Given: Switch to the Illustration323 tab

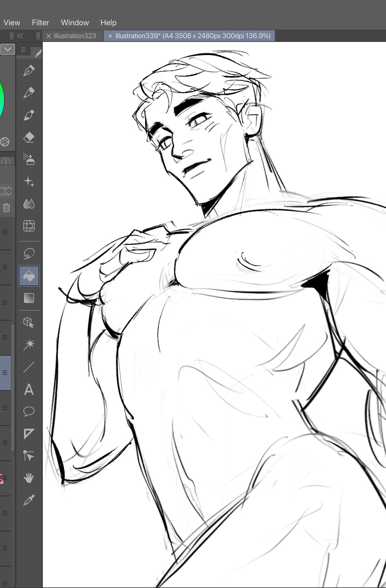Looking at the screenshot, I should 75,36.
